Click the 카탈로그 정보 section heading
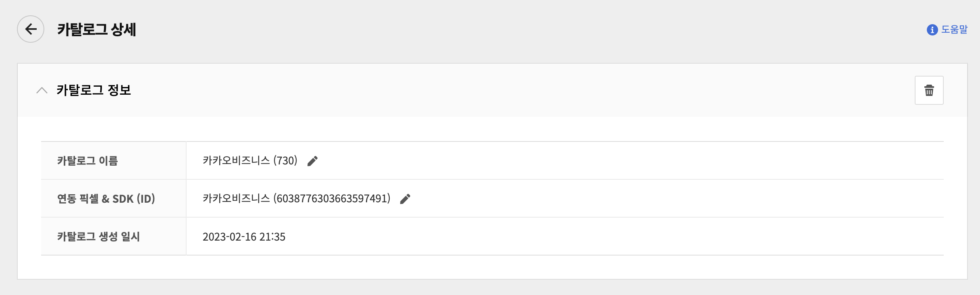Viewport: 980px width, 295px height. click(93, 90)
